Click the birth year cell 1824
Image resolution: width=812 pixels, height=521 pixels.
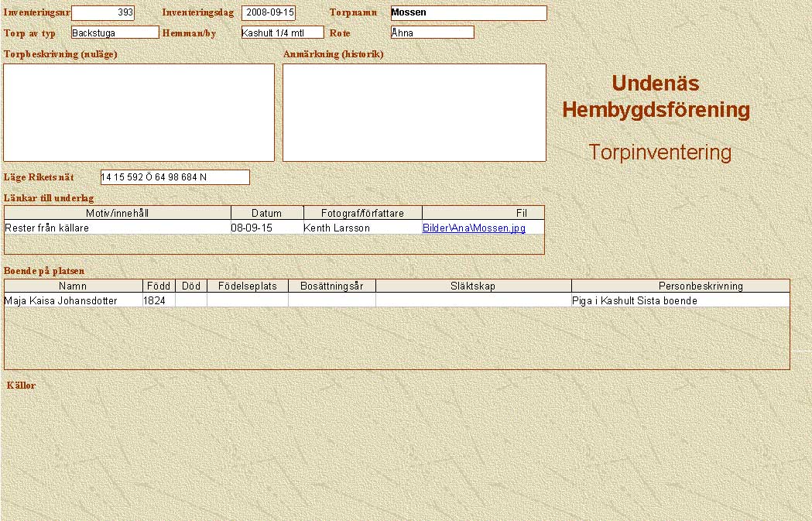[154, 300]
